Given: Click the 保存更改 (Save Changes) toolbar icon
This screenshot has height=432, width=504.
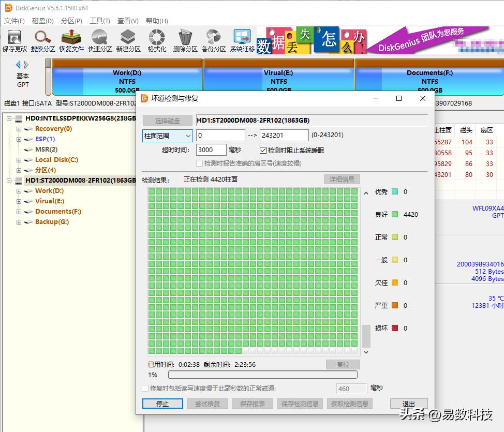Looking at the screenshot, I should (x=14, y=40).
